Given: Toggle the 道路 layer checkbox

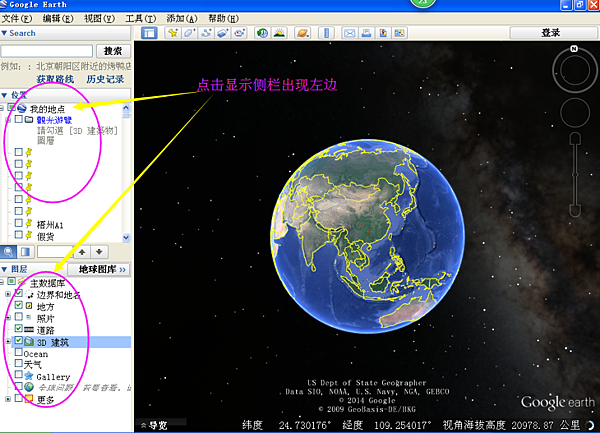Looking at the screenshot, I should tap(18, 328).
